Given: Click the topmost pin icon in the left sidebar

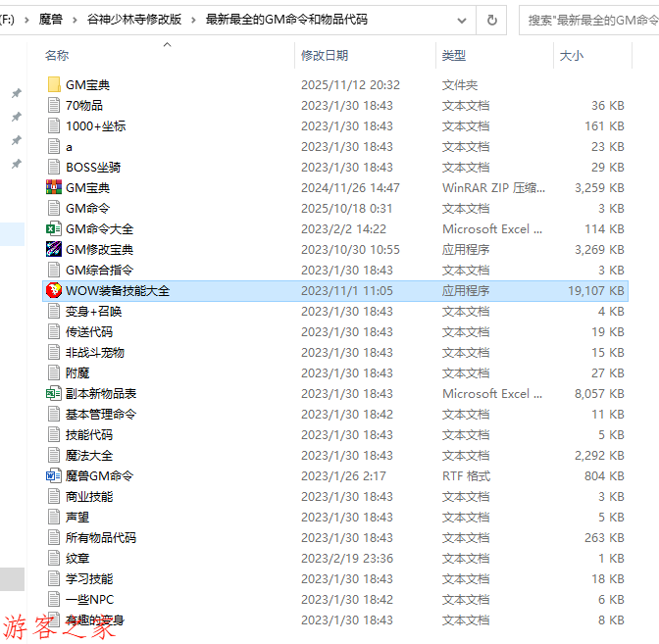Looking at the screenshot, I should pyautogui.click(x=16, y=94).
